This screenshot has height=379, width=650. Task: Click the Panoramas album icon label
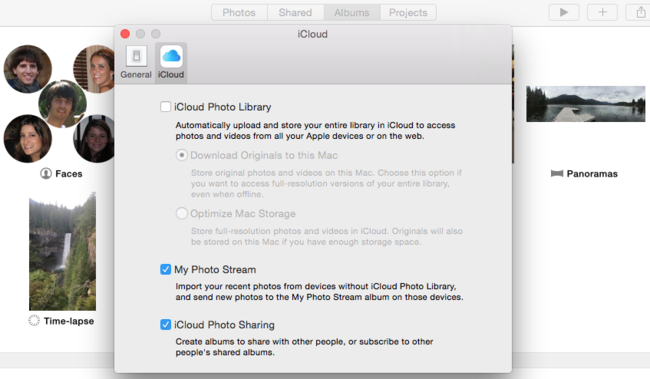584,173
